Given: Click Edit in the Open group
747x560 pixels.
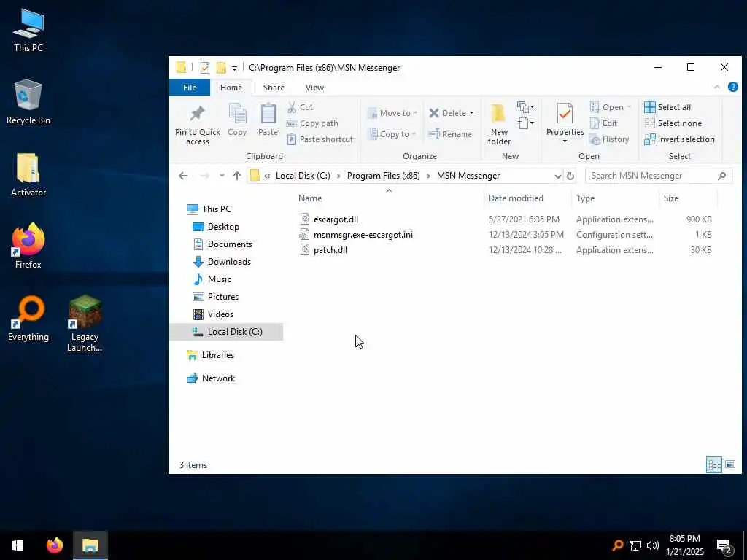Looking at the screenshot, I should 603,123.
